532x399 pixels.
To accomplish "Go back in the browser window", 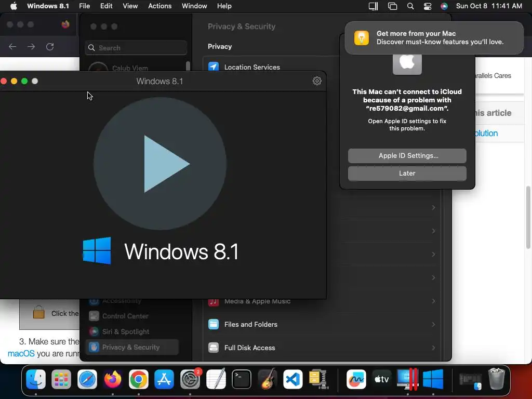I will click(x=12, y=46).
